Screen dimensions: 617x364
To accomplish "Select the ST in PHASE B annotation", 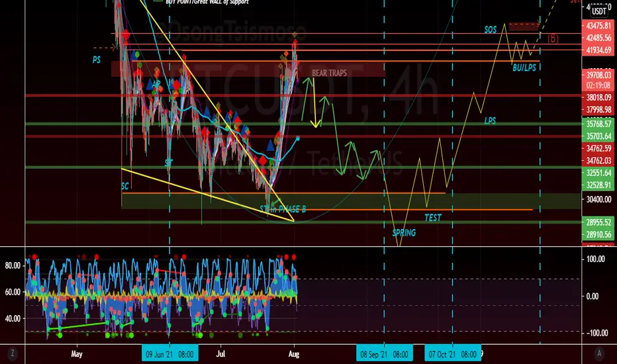I will click(283, 209).
